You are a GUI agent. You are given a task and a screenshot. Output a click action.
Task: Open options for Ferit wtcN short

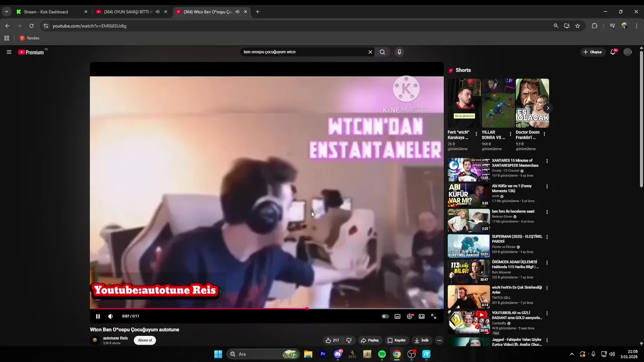[476, 134]
